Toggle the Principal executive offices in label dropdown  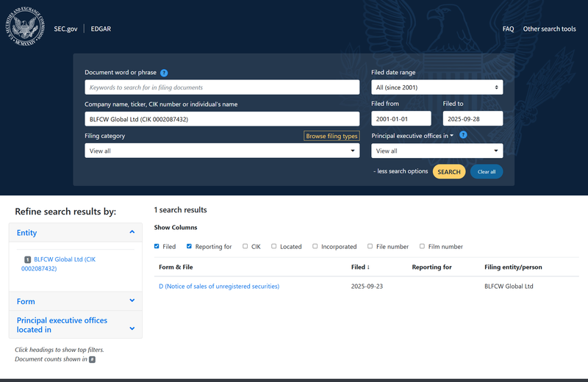(x=412, y=136)
